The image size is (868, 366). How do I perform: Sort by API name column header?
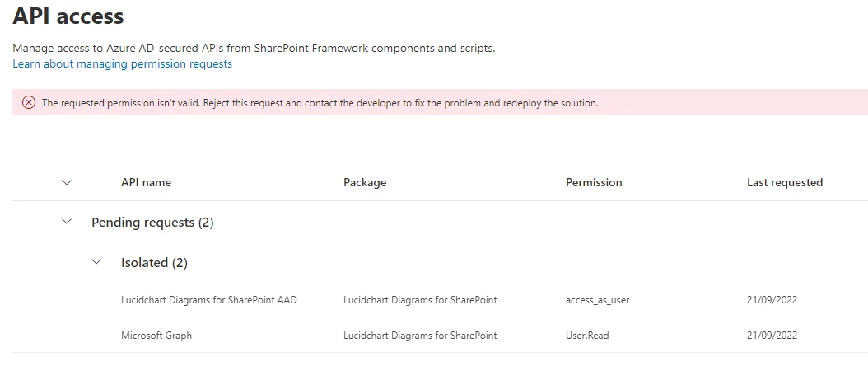(146, 182)
